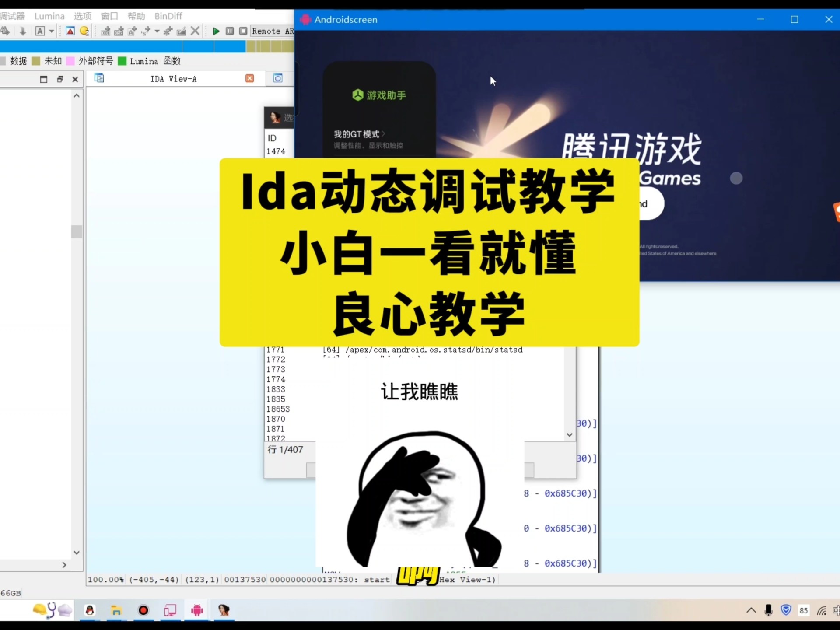
Task: Click the ID column header
Action: (x=272, y=138)
